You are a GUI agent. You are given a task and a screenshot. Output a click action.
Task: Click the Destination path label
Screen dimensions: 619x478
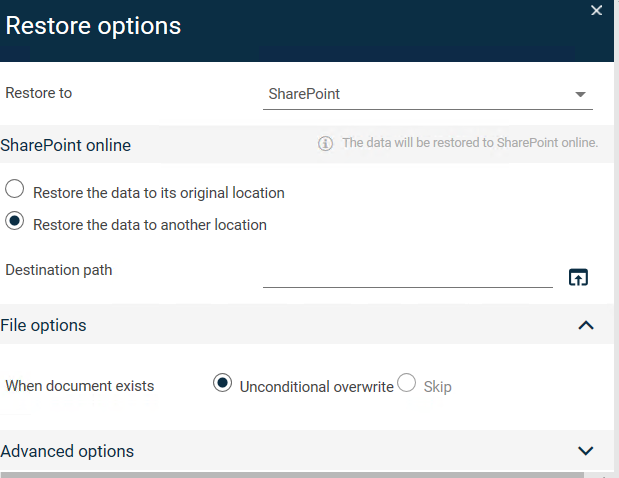58,270
